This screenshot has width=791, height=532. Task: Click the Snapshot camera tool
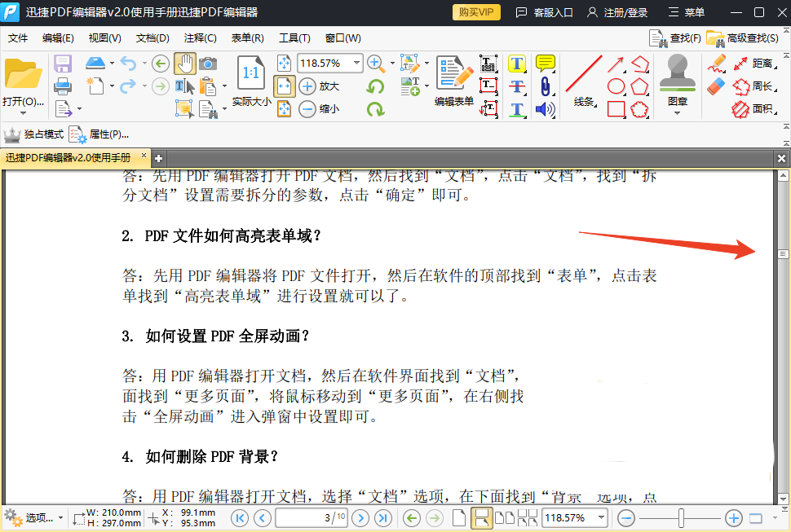click(208, 64)
